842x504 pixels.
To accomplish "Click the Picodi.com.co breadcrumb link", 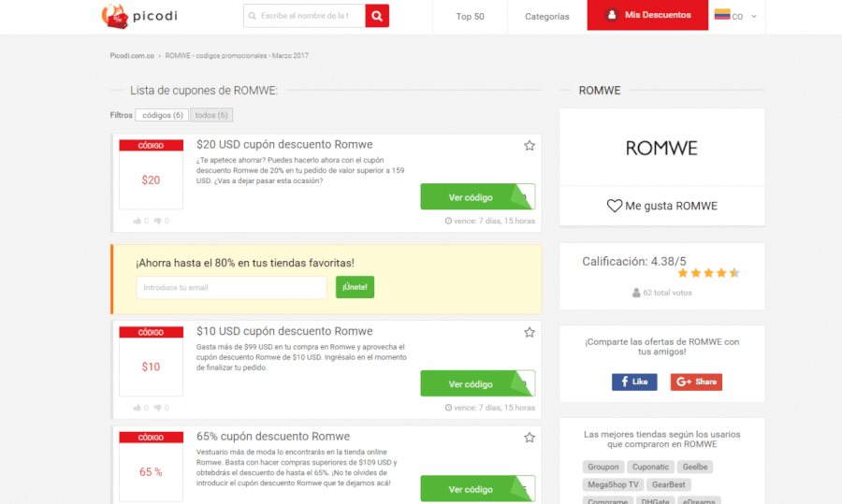I will tap(132, 56).
